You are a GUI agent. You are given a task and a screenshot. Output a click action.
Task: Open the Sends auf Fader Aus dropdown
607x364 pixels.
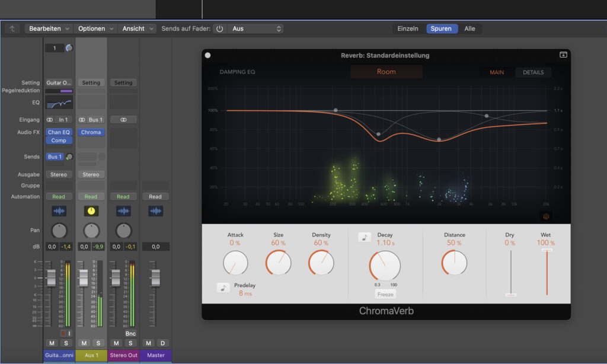pos(255,28)
